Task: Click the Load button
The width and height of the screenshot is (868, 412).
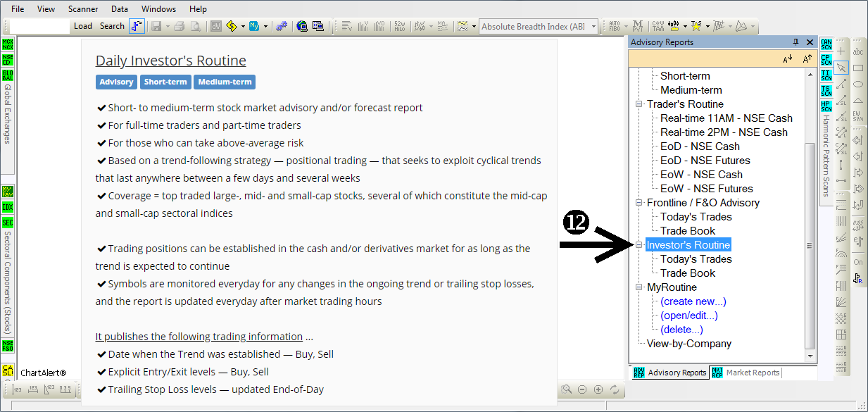Action: coord(83,26)
